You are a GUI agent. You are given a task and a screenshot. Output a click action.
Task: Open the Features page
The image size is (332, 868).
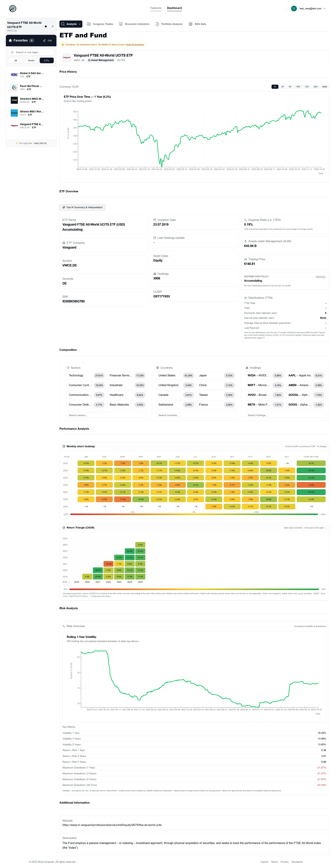(156, 8)
